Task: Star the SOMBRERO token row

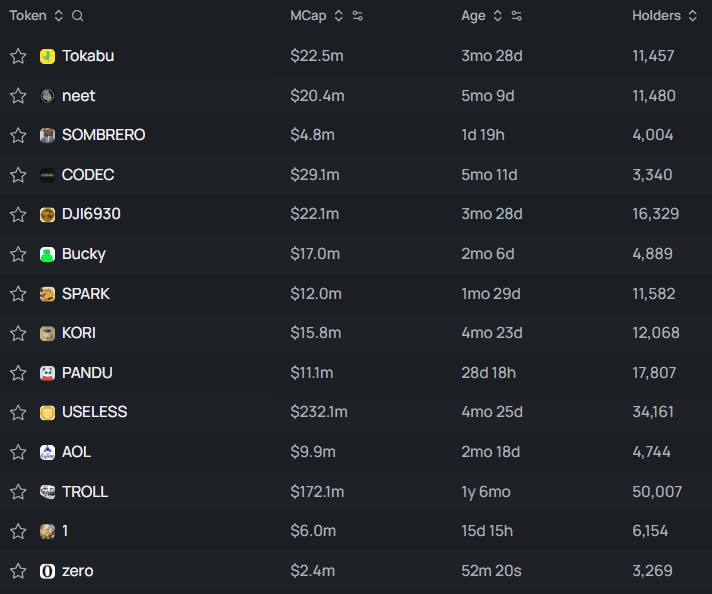Action: coord(18,135)
